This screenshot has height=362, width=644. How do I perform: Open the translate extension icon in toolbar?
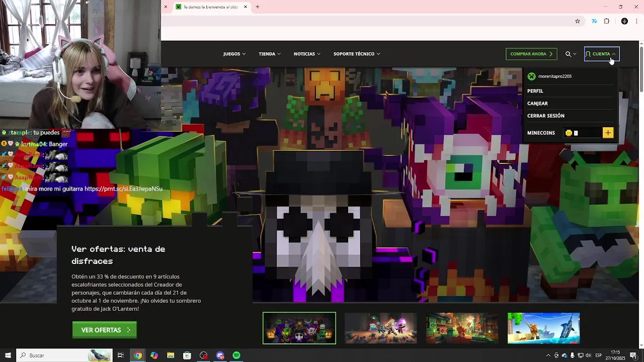594,21
